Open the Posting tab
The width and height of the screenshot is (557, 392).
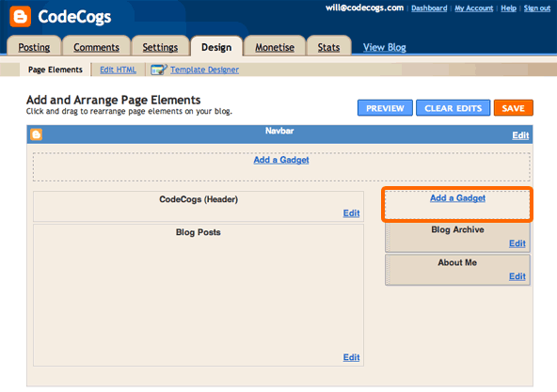tap(34, 47)
